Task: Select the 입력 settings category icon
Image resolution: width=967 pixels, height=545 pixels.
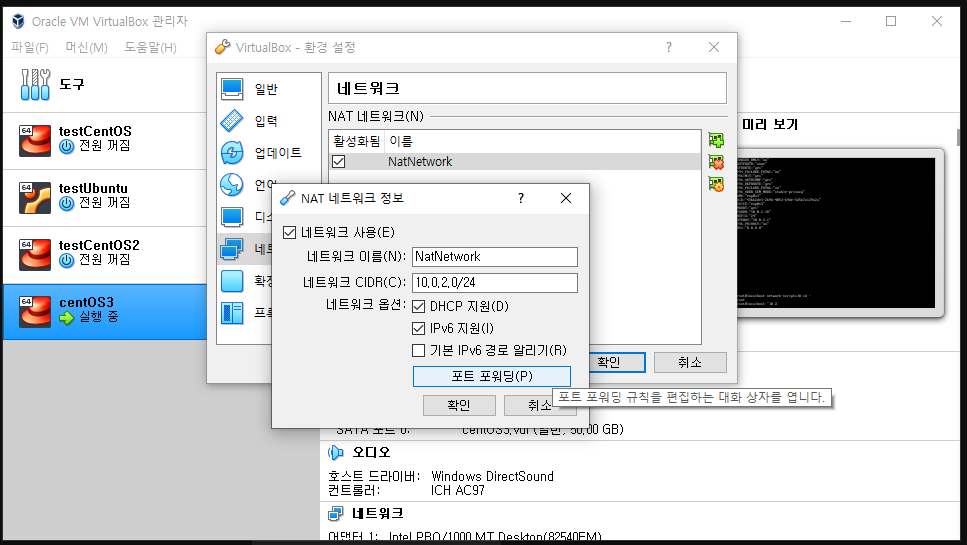Action: [x=232, y=121]
